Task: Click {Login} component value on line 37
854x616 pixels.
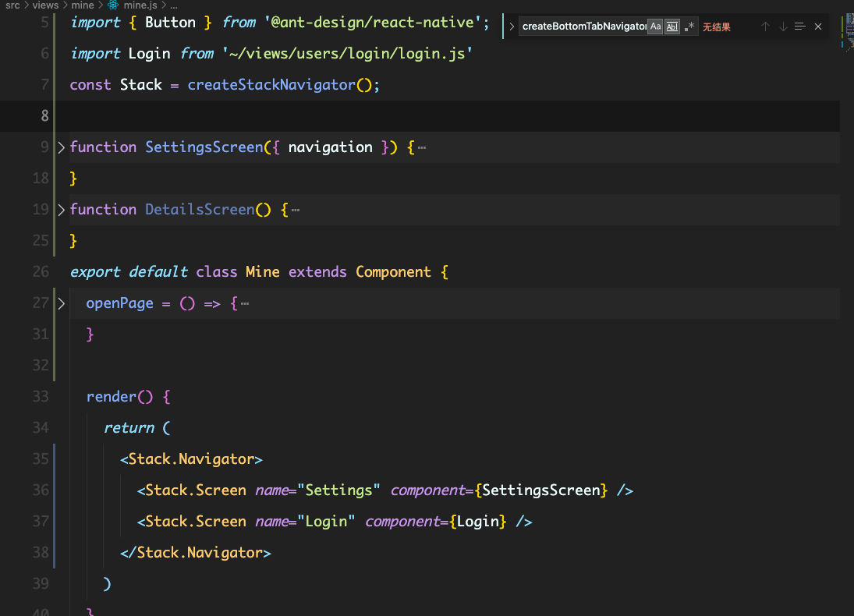Action: click(477, 522)
